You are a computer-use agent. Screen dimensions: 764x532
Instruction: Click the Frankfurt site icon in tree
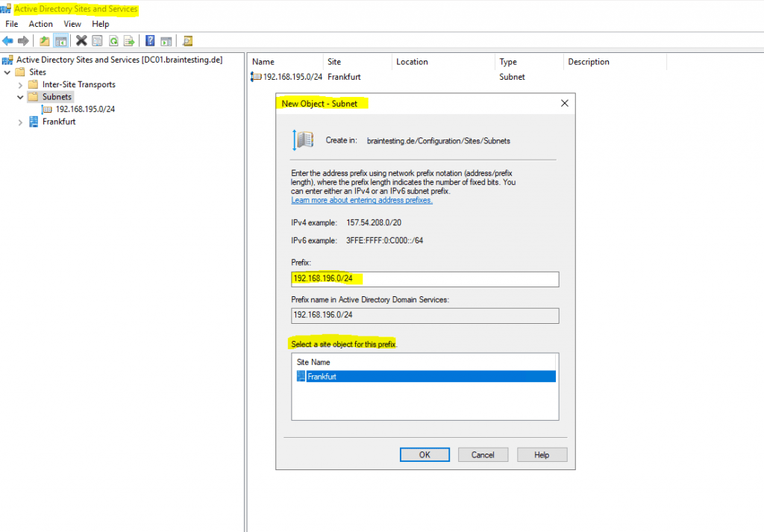coord(33,122)
